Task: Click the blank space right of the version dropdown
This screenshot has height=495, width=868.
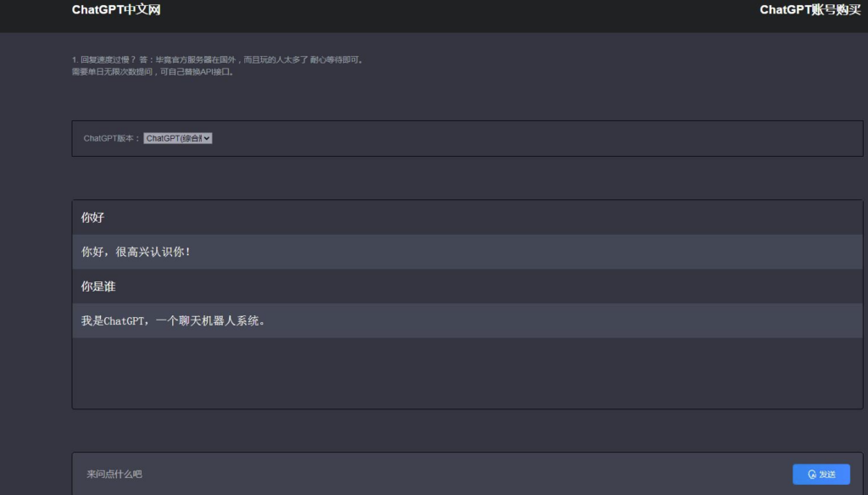Action: [509, 138]
